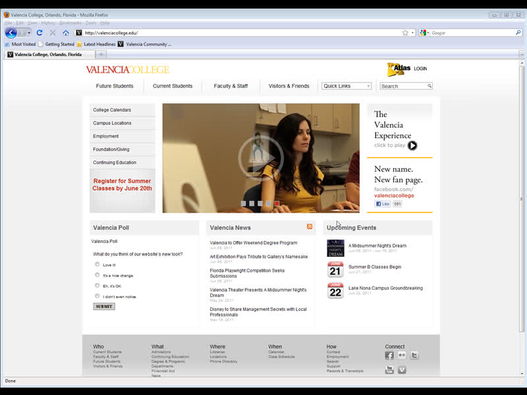Screen dimensions: 527x395
Task: Open the Visitors & Friends nav tab
Action: [289, 86]
